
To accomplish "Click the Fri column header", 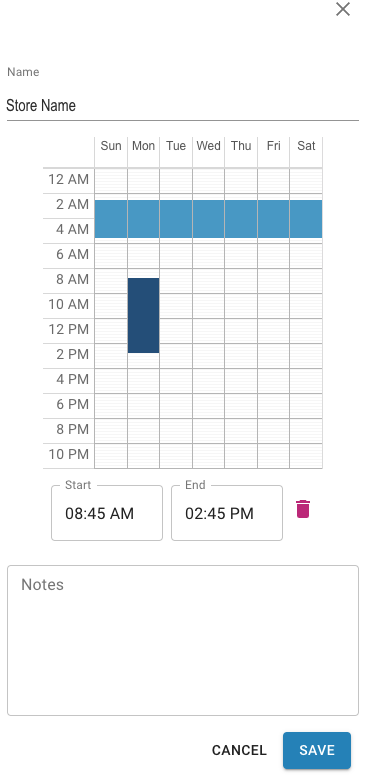I will (x=273, y=146).
